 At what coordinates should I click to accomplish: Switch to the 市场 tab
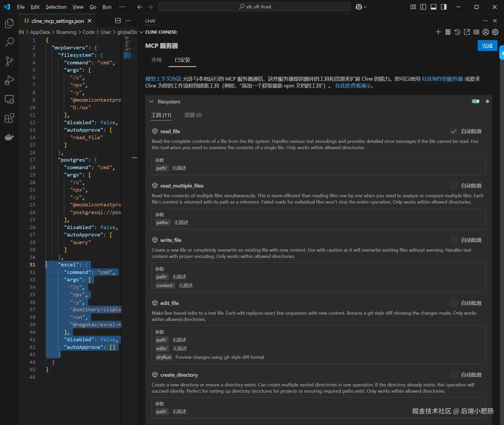pyautogui.click(x=156, y=60)
